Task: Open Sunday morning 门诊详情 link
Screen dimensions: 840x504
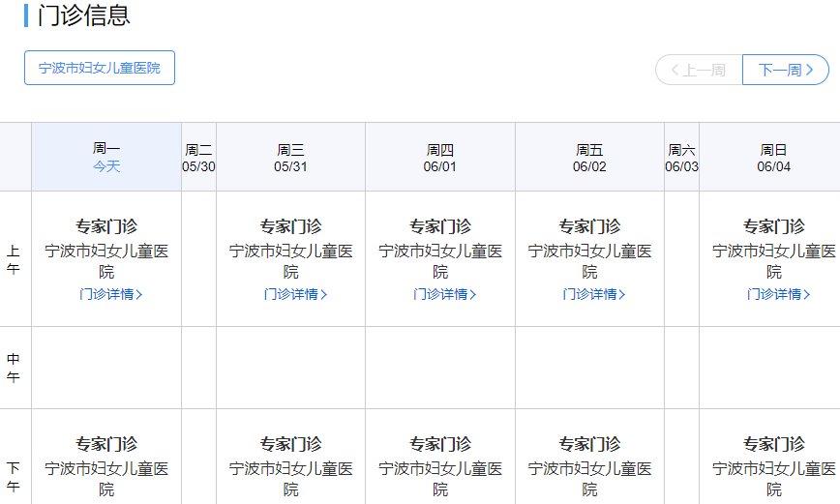Action: click(x=778, y=294)
